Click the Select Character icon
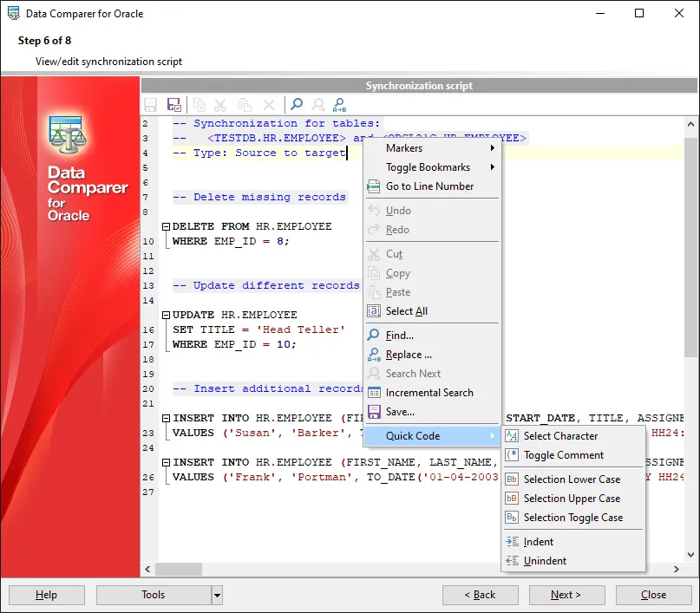 point(512,436)
